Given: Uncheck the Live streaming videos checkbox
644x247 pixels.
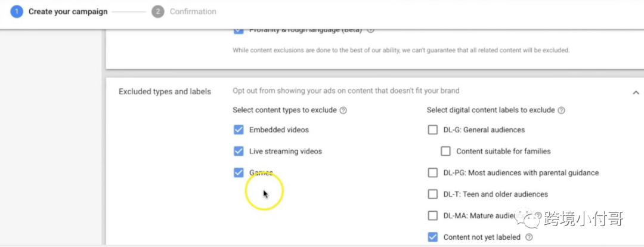Looking at the screenshot, I should tap(239, 151).
